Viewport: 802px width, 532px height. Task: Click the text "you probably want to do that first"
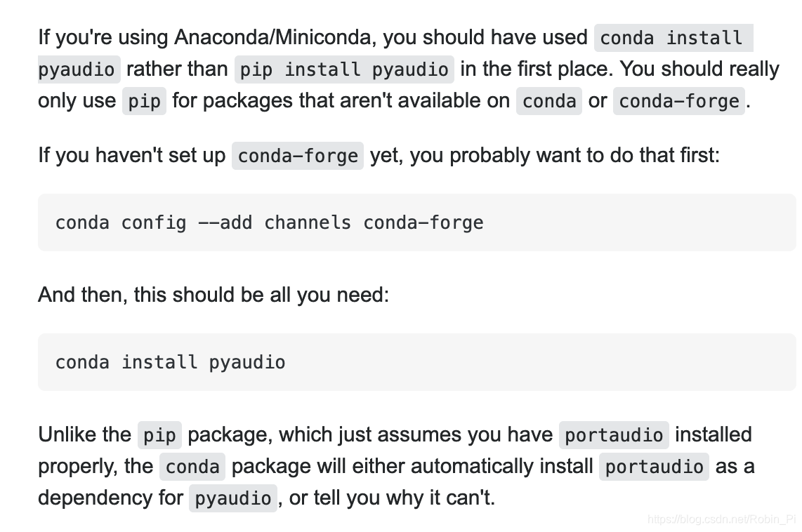click(x=565, y=155)
